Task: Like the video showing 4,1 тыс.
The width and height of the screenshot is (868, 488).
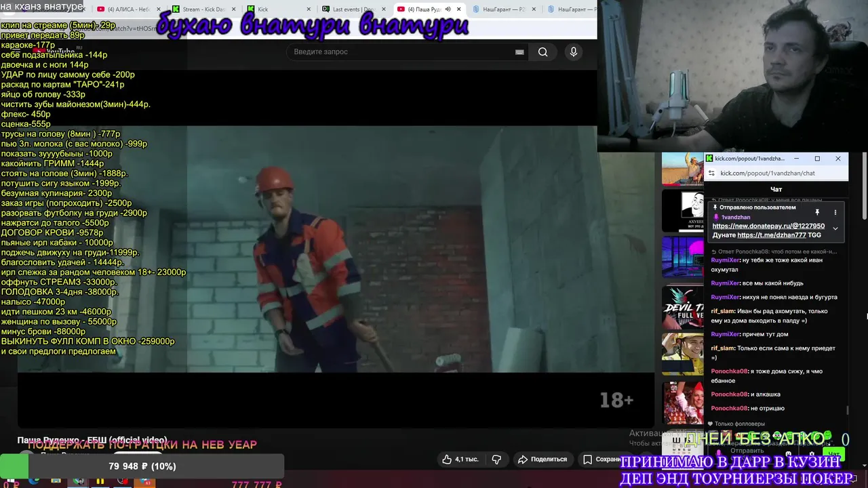Action: 460,459
